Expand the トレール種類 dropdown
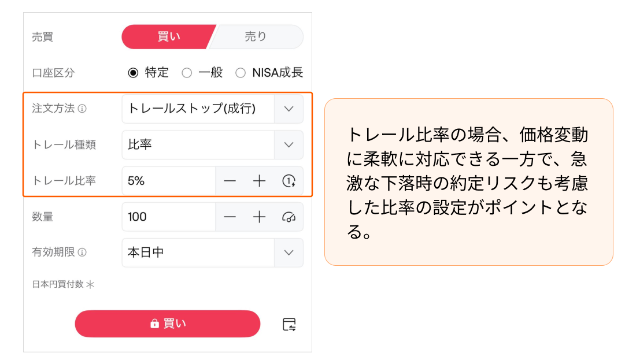The image size is (625, 364). pos(289,144)
